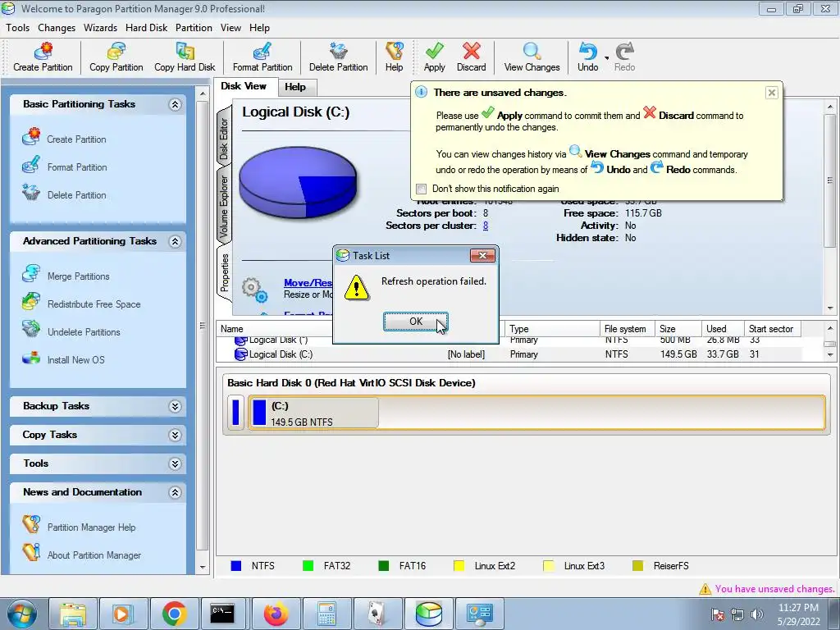Click the Delete Partition toolbar icon
The height and width of the screenshot is (630, 840).
(x=338, y=52)
